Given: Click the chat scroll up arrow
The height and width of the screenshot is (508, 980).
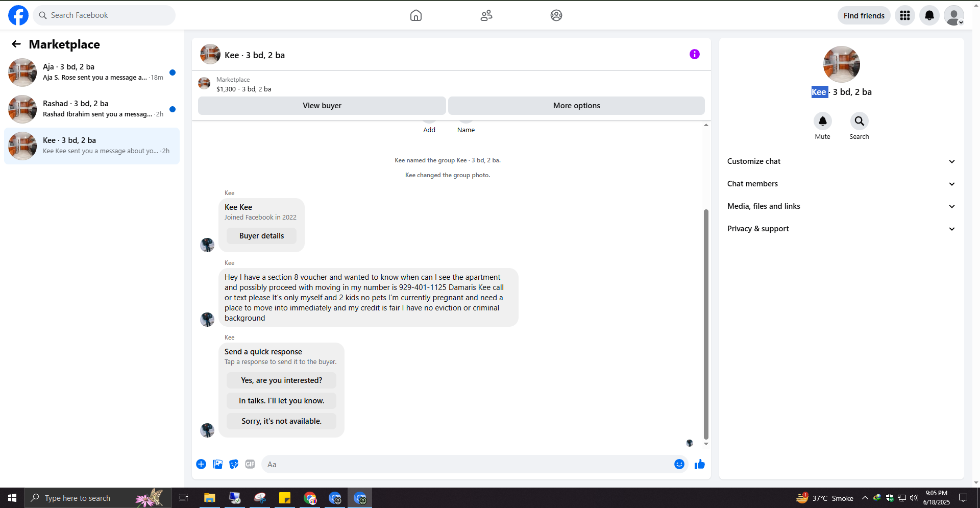Looking at the screenshot, I should pyautogui.click(x=706, y=125).
